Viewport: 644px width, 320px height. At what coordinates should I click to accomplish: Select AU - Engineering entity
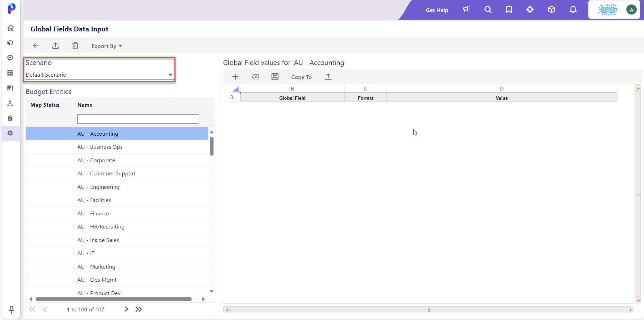tap(117, 187)
